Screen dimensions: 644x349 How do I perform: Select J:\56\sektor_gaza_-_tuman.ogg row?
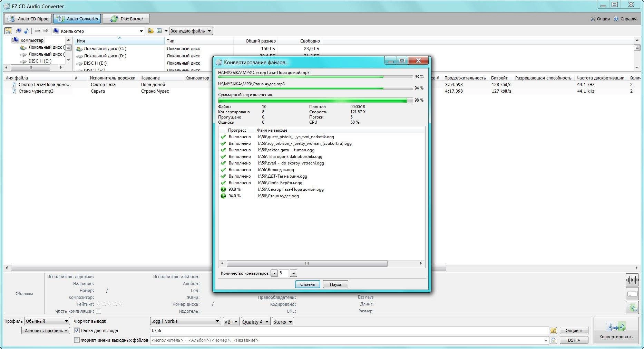(286, 150)
